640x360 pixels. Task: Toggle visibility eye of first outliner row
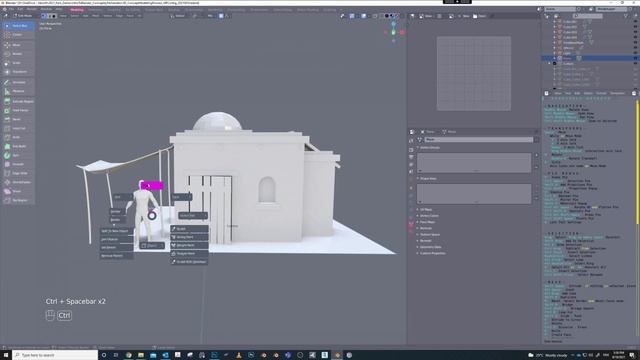coord(636,22)
